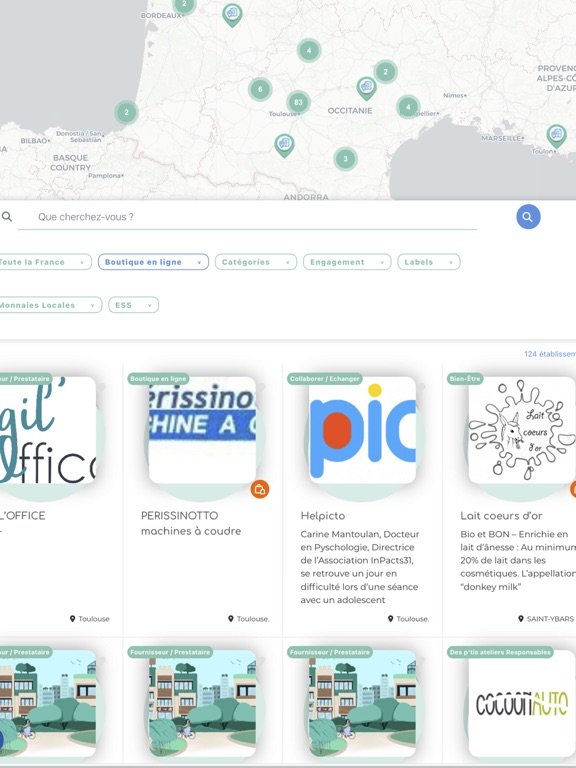This screenshot has width=576, height=768.
Task: Click the Bio et BON description text
Action: click(518, 560)
